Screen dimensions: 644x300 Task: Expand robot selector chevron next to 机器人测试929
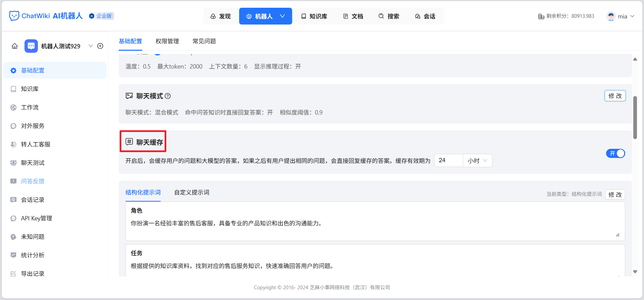tap(91, 46)
